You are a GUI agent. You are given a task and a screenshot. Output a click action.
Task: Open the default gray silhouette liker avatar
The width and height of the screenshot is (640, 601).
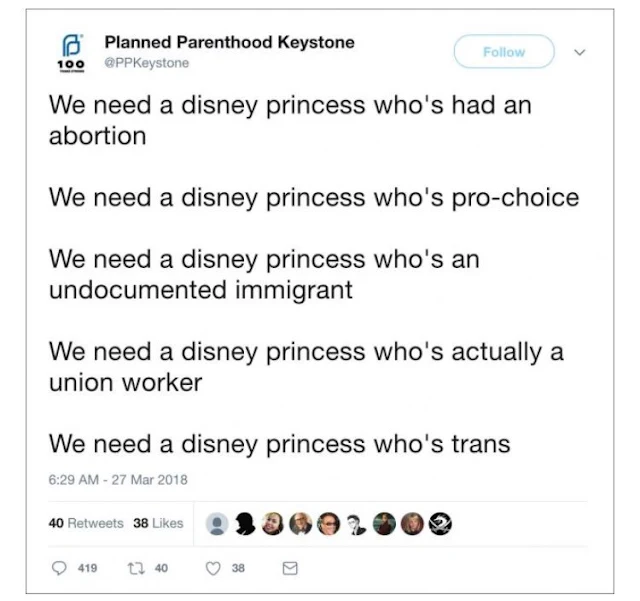coord(216,523)
